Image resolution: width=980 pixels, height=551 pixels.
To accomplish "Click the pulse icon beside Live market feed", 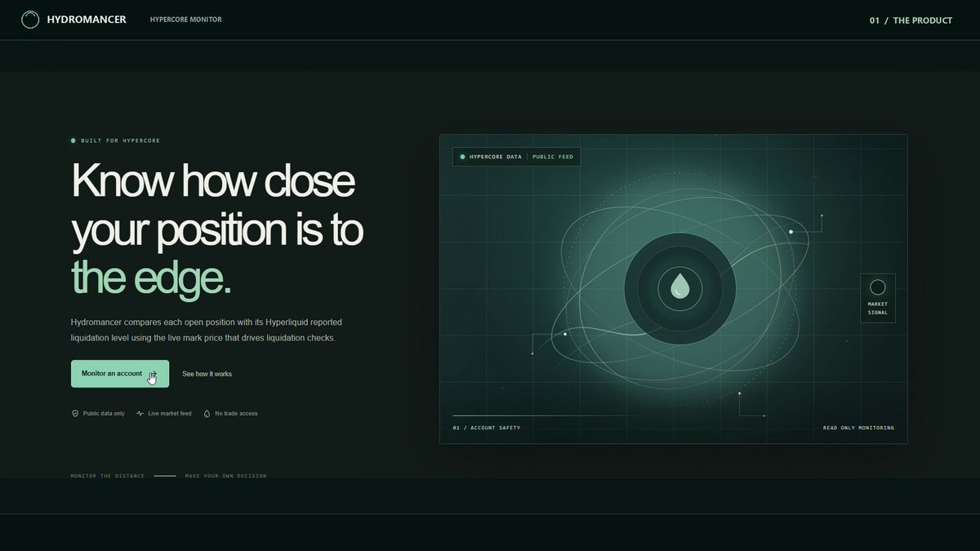I will [x=140, y=414].
